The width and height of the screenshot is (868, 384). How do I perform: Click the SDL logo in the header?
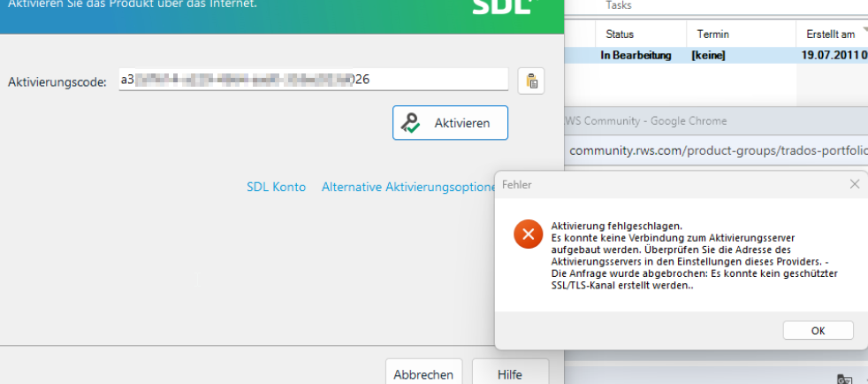(x=506, y=5)
